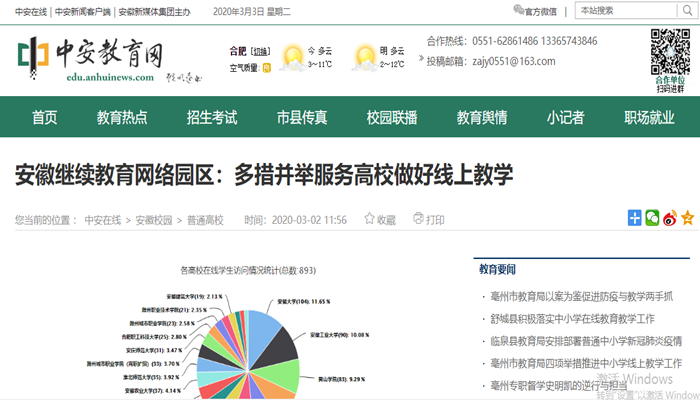This screenshot has width=700, height=400.
Task: Open the official WeChat icon link
Action: [x=518, y=9]
